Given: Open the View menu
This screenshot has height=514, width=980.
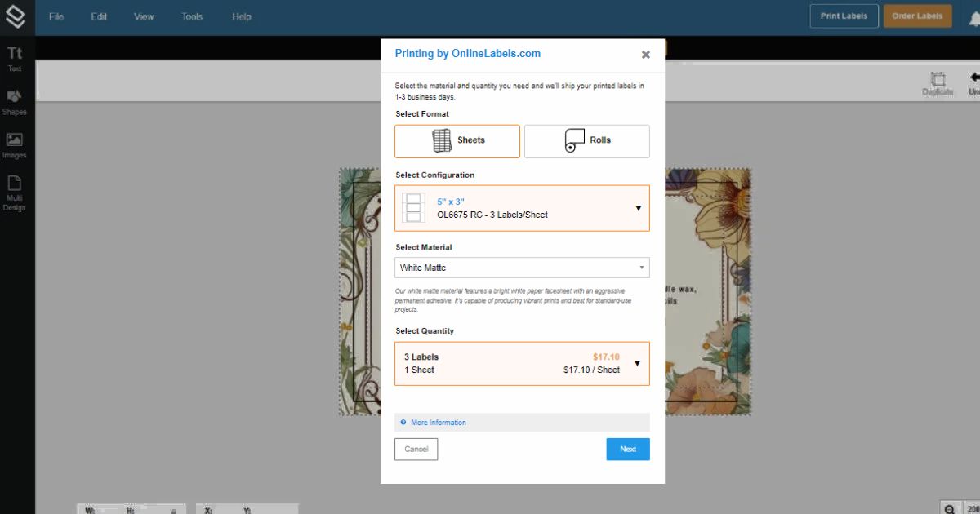Looking at the screenshot, I should [x=144, y=16].
